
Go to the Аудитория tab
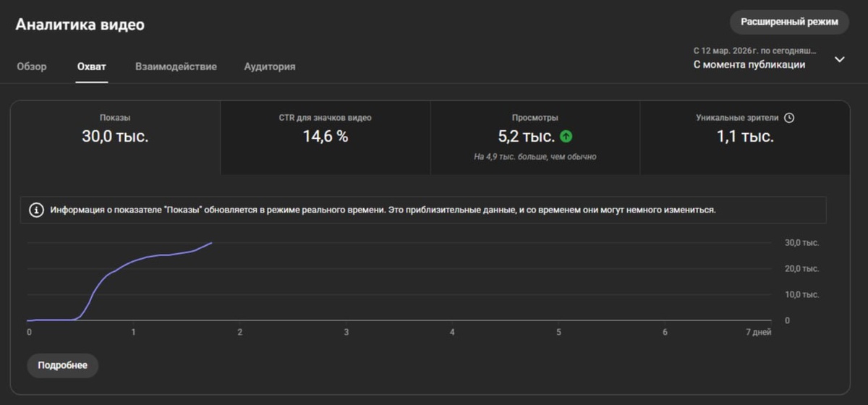[270, 67]
